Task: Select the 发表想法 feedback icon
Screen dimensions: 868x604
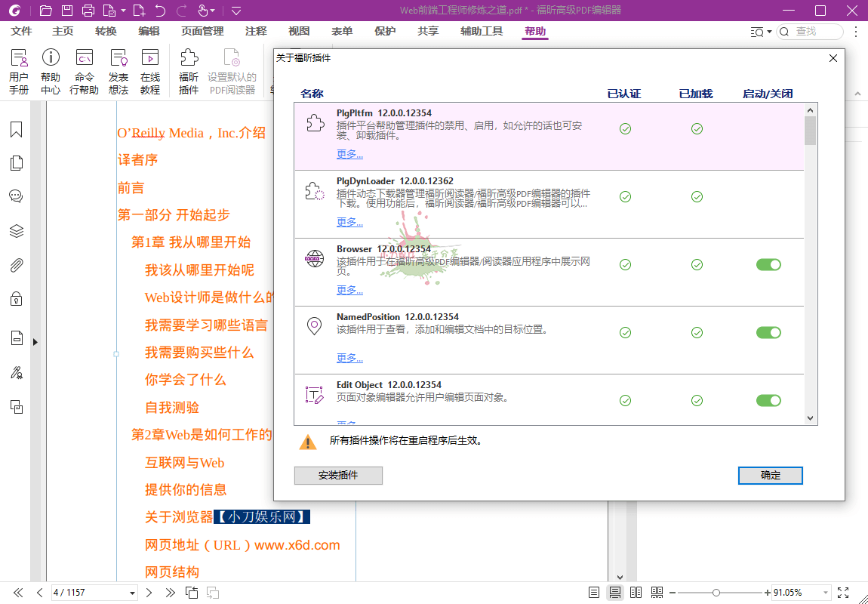Action: coord(119,70)
